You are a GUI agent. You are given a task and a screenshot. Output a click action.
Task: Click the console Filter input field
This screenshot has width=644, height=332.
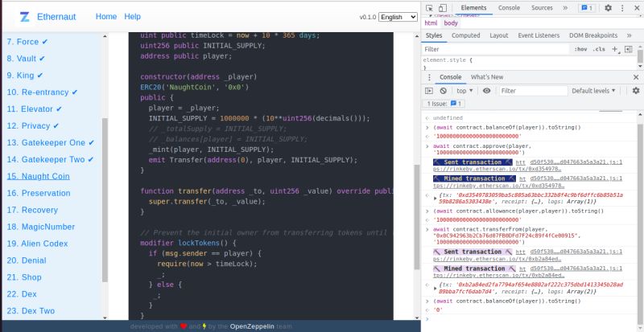pos(531,91)
